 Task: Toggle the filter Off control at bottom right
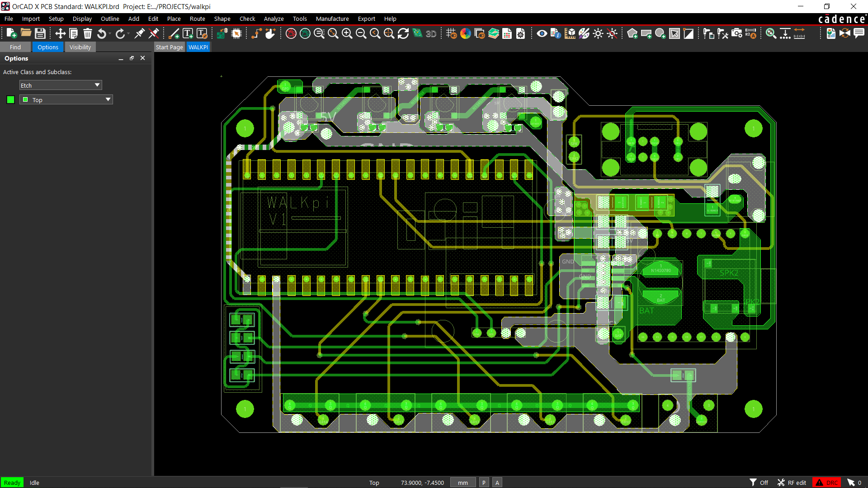tap(759, 482)
